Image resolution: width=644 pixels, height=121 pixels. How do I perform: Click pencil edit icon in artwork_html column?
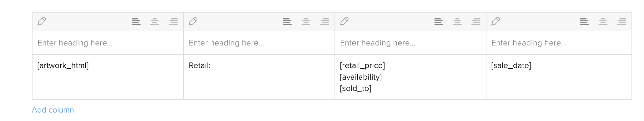coord(42,21)
